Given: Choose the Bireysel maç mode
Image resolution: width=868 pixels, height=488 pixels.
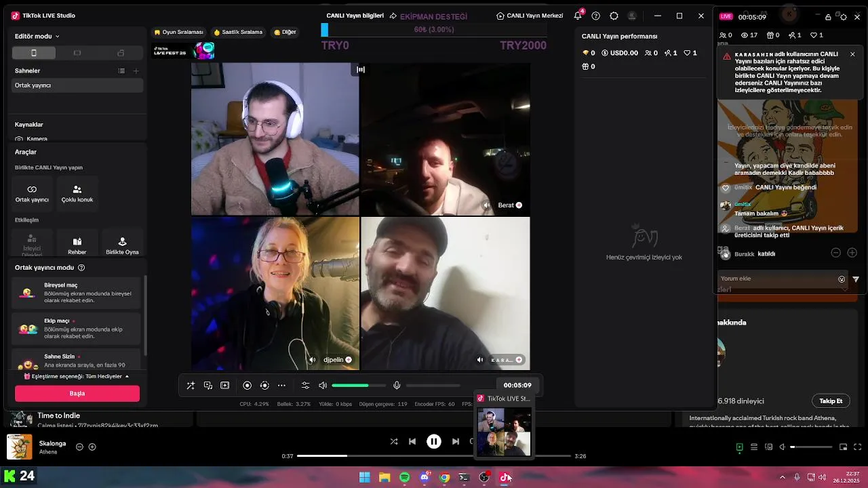Looking at the screenshot, I should [x=77, y=293].
